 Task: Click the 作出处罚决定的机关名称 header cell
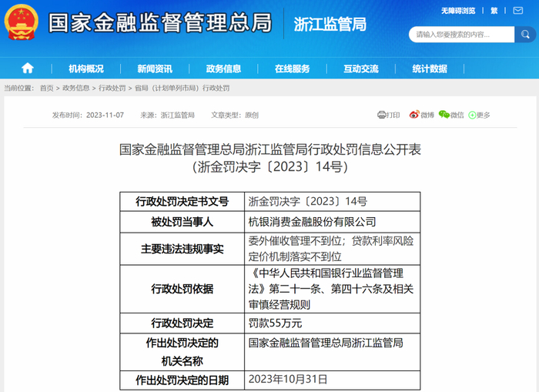(x=182, y=352)
